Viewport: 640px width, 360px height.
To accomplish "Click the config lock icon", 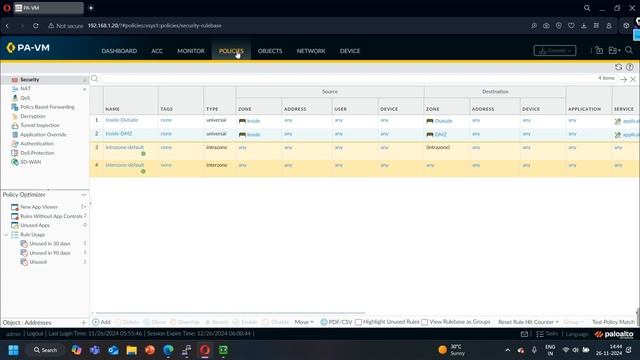I will tap(599, 51).
